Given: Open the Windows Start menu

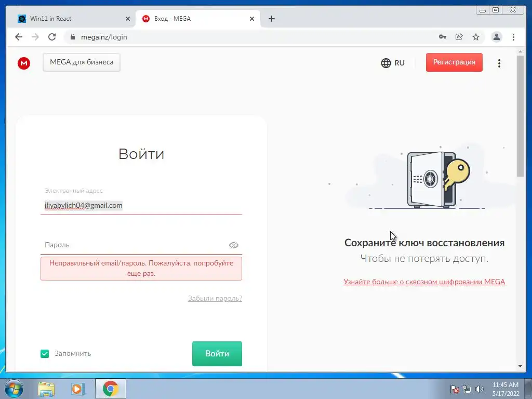Looking at the screenshot, I should click(x=14, y=389).
